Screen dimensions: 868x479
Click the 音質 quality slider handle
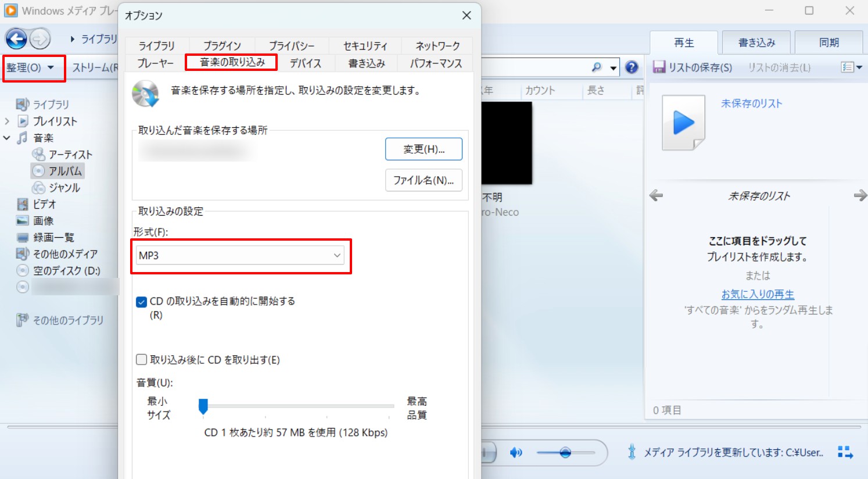click(203, 406)
